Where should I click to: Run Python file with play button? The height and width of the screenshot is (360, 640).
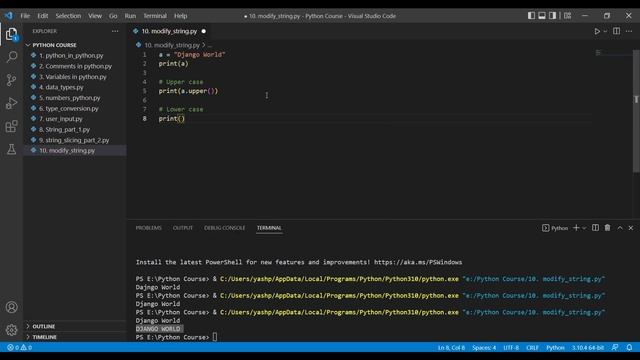pos(597,31)
